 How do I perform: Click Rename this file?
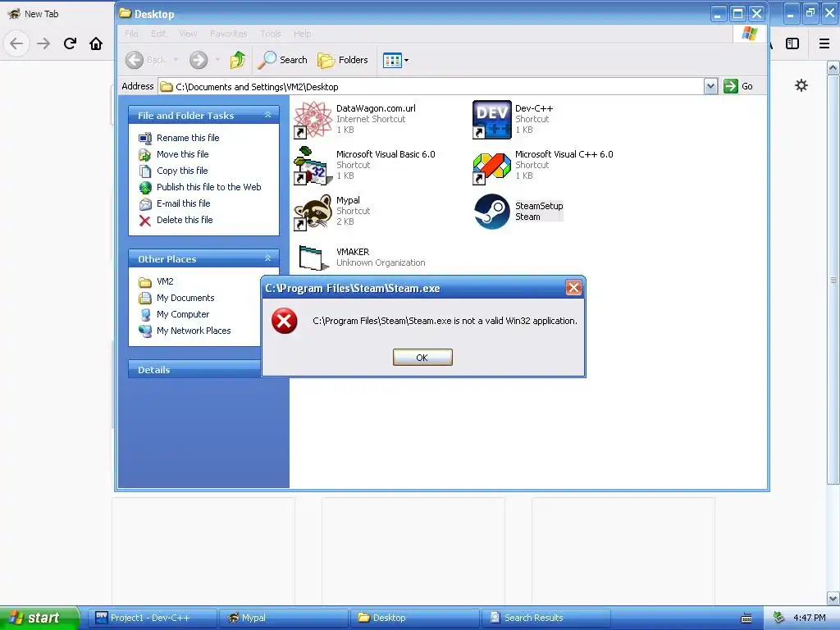pos(188,138)
